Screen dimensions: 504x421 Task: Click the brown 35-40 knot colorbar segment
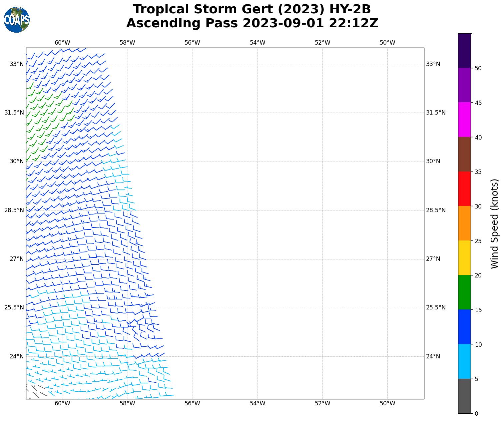point(464,154)
